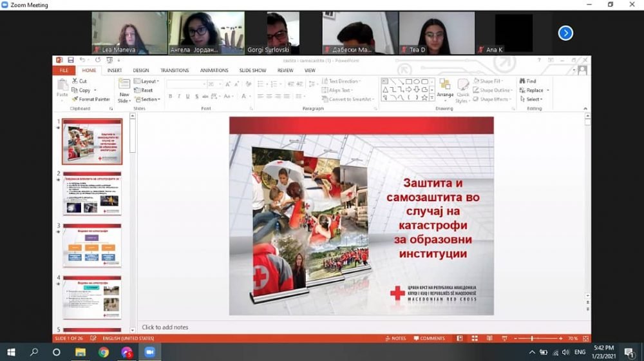Viewport: 644px width, 361px height.
Task: Open the Transitions ribbon tab
Action: (175, 70)
